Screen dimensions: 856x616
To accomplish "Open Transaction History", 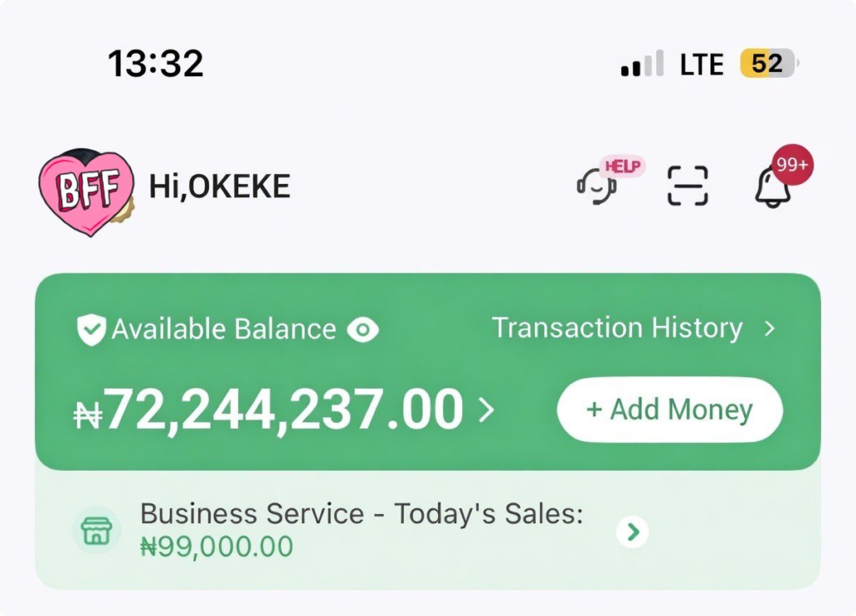I will [617, 328].
